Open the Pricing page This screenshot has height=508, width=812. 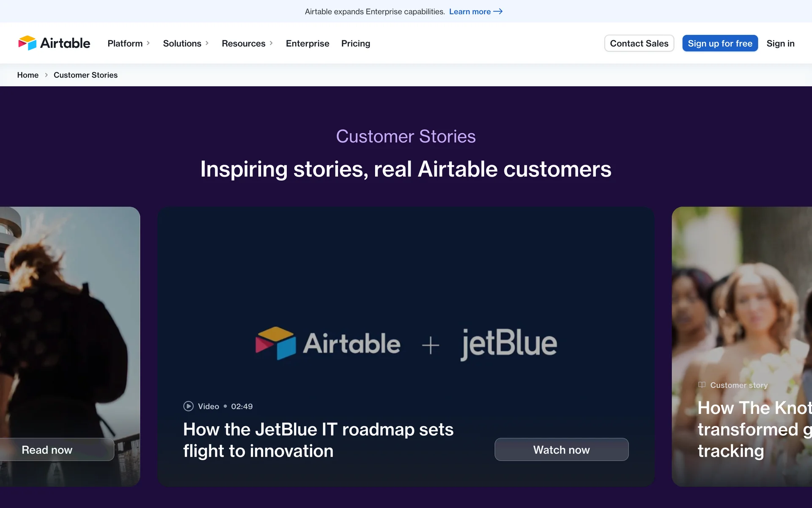356,43
